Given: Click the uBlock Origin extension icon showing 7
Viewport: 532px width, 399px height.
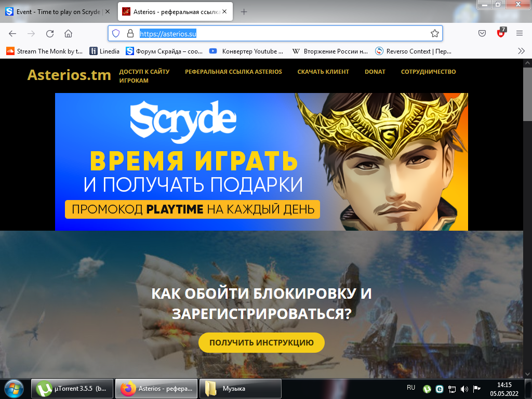Looking at the screenshot, I should [x=500, y=33].
